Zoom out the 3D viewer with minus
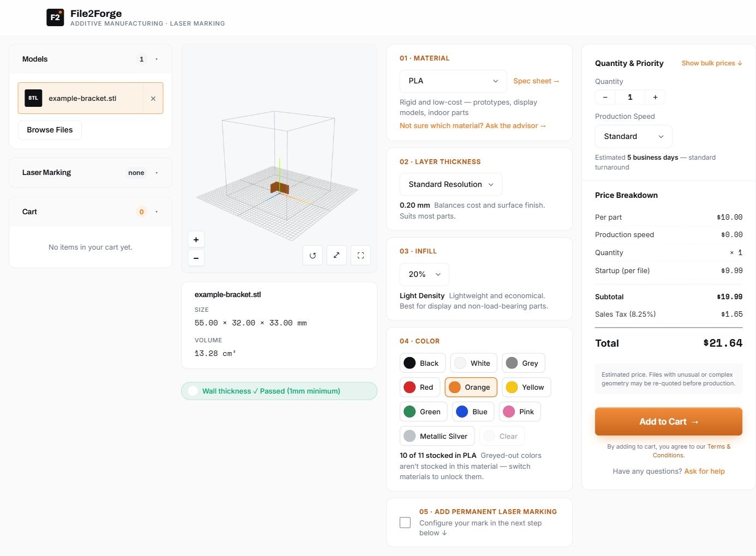Image resolution: width=756 pixels, height=556 pixels. pos(196,257)
